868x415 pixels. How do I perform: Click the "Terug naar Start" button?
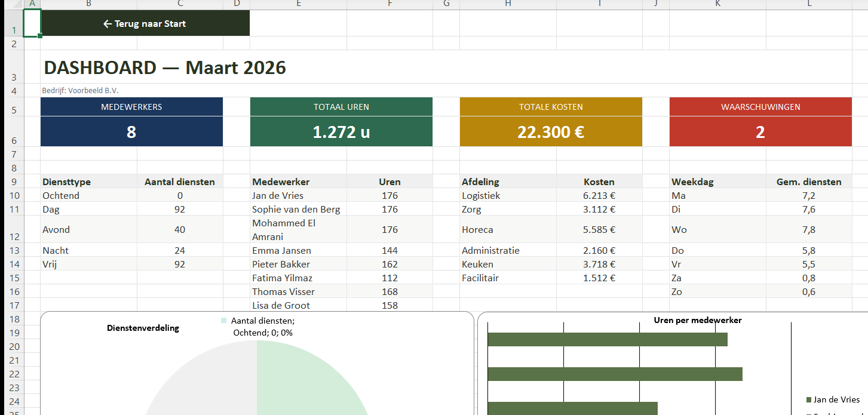click(x=143, y=23)
